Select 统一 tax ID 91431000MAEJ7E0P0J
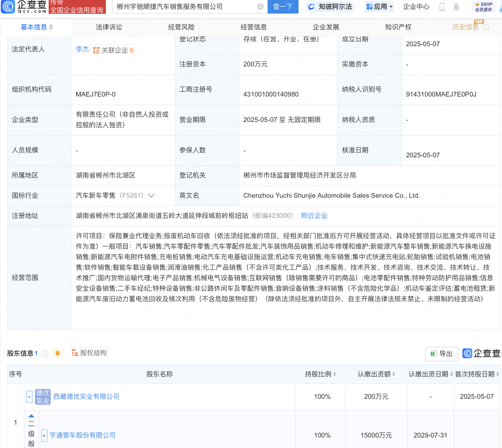 [441, 94]
